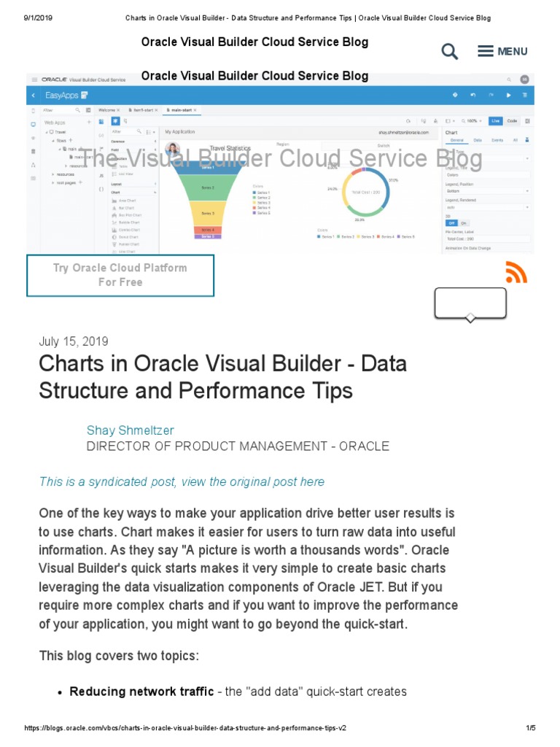Set the 3D toggle to Off
The height and width of the screenshot is (747, 560).
pyautogui.click(x=451, y=222)
